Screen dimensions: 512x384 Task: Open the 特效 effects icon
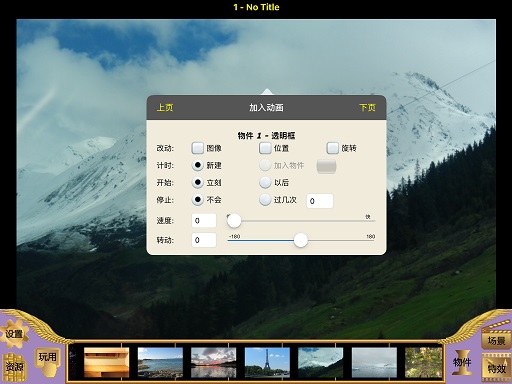tap(496, 367)
